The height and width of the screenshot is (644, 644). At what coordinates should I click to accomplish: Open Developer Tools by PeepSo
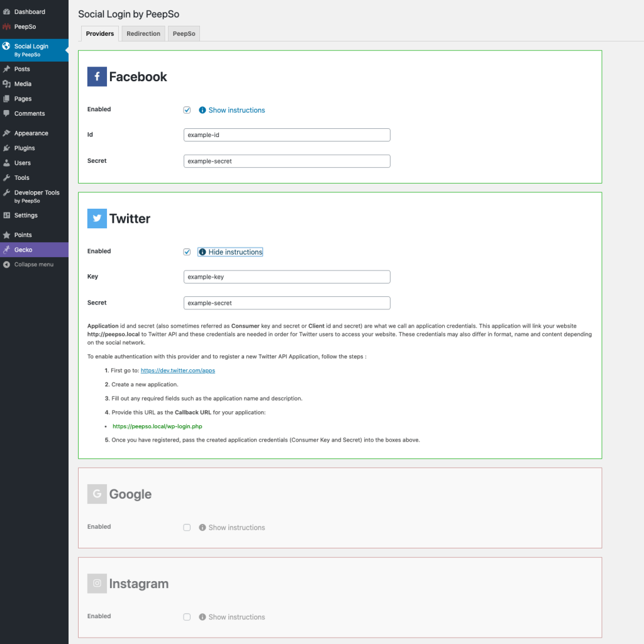[x=34, y=196]
